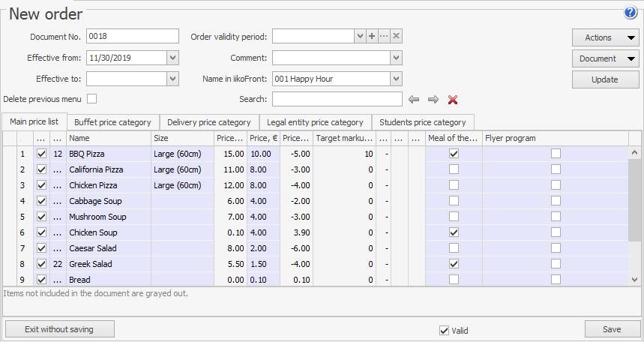Click the X icon beside Order validity period
The image size is (644, 342).
click(397, 36)
